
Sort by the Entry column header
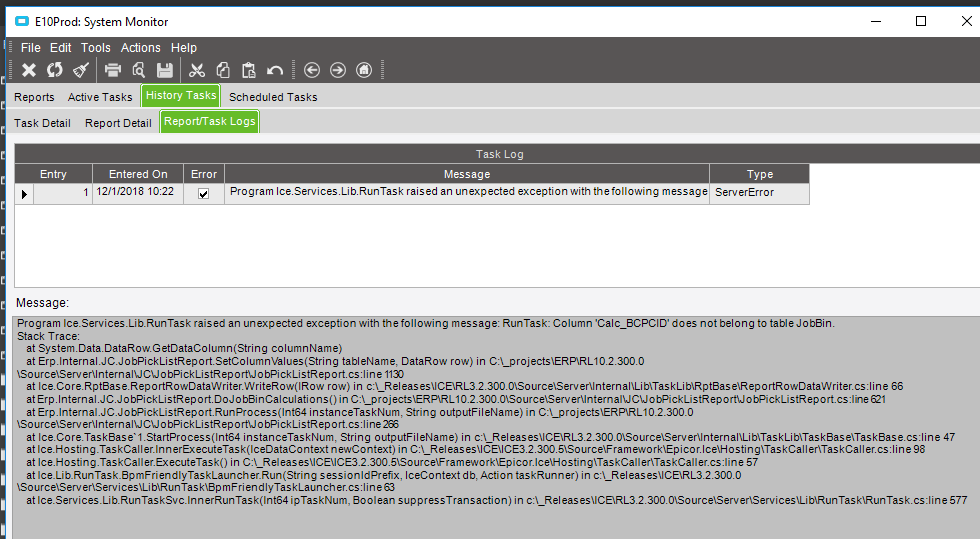click(54, 174)
